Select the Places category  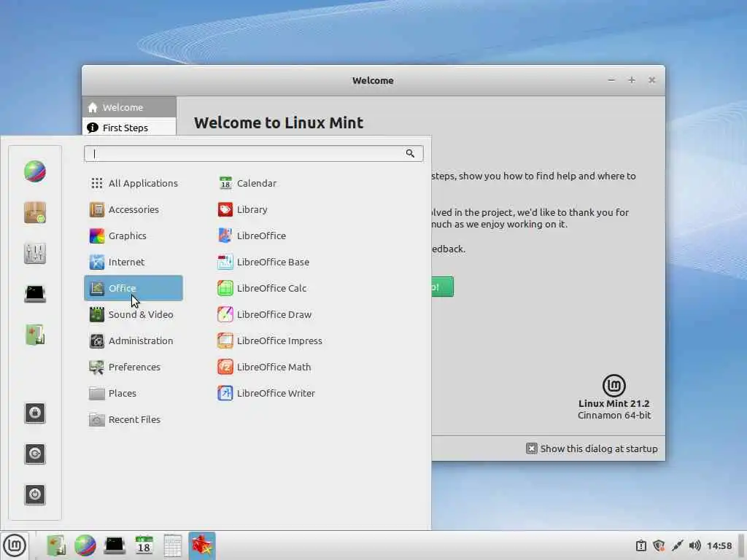click(x=133, y=393)
